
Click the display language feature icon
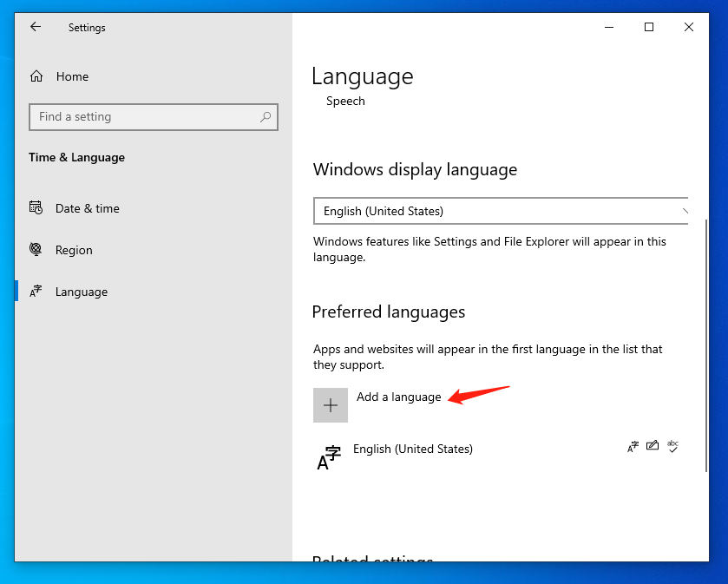click(x=633, y=447)
